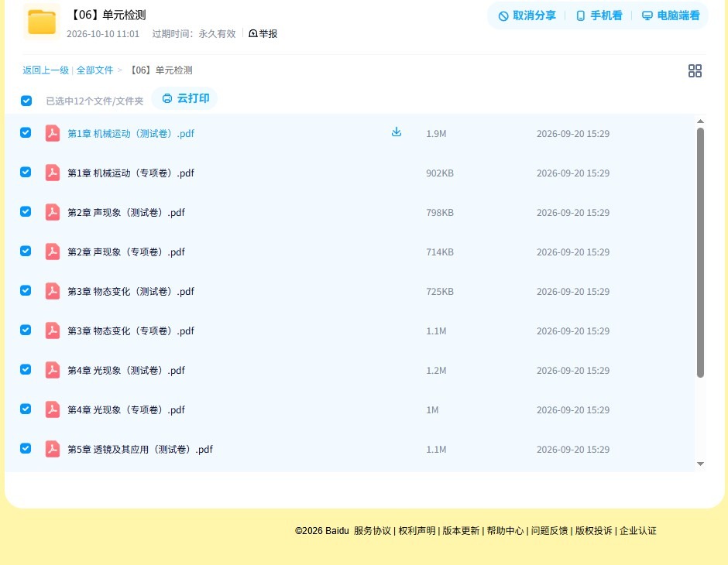This screenshot has height=565, width=728.
Task: Open file 第4章 光现象（专项卷）.pdf
Action: [126, 409]
